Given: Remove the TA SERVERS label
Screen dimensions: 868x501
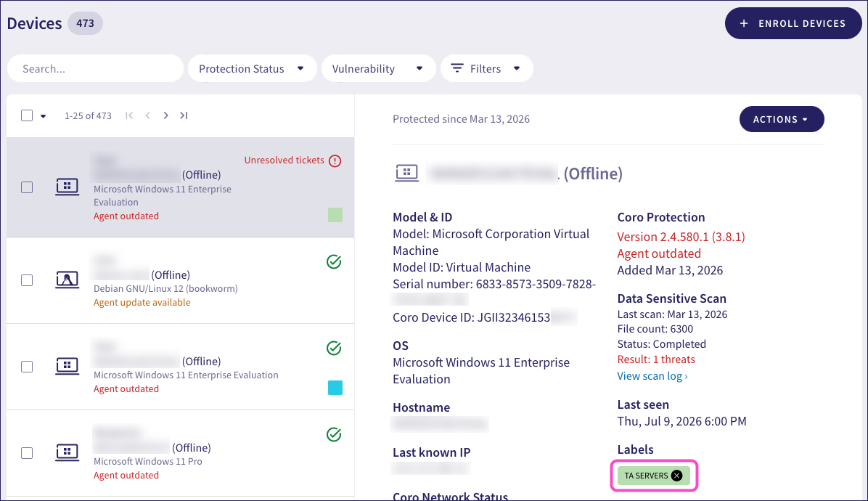Looking at the screenshot, I should (676, 476).
